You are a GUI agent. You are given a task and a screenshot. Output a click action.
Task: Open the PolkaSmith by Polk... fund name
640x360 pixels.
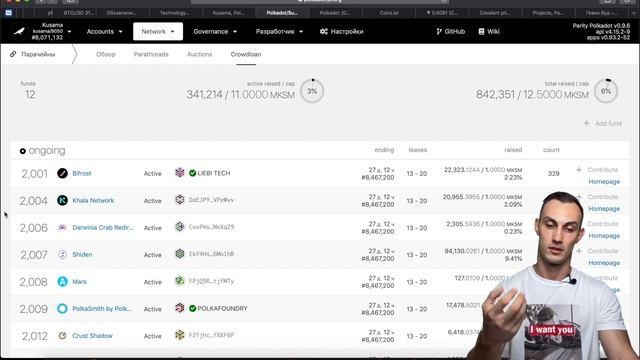(102, 309)
